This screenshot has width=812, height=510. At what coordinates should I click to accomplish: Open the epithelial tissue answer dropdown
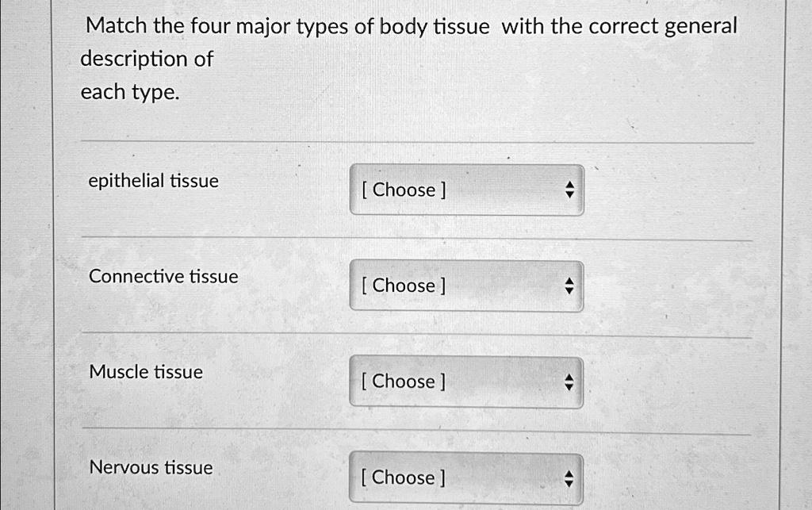click(x=465, y=190)
